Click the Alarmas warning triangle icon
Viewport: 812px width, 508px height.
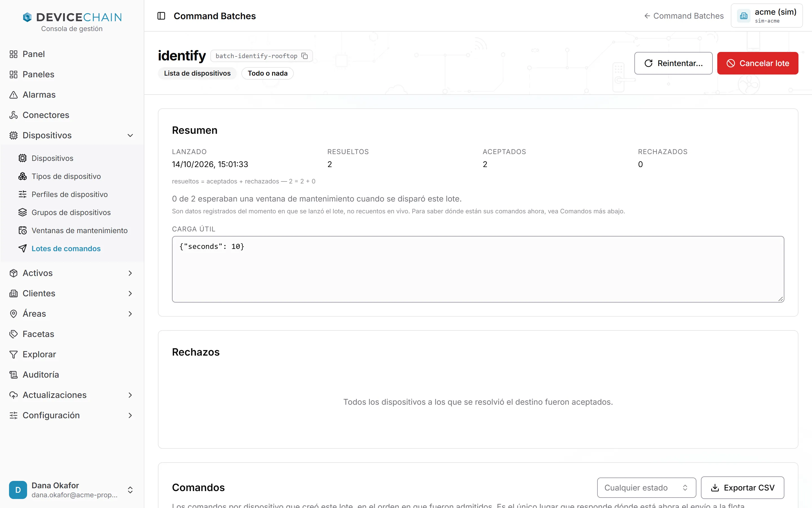tap(14, 95)
